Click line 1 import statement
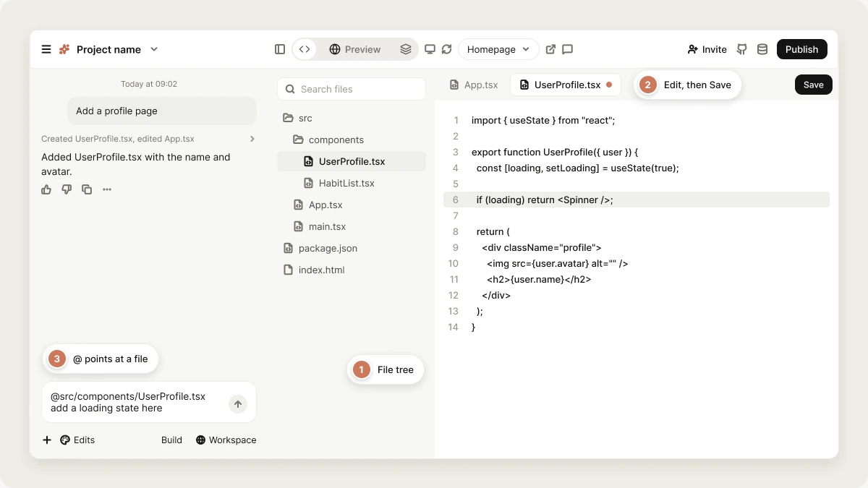This screenshot has width=868, height=488. point(543,120)
